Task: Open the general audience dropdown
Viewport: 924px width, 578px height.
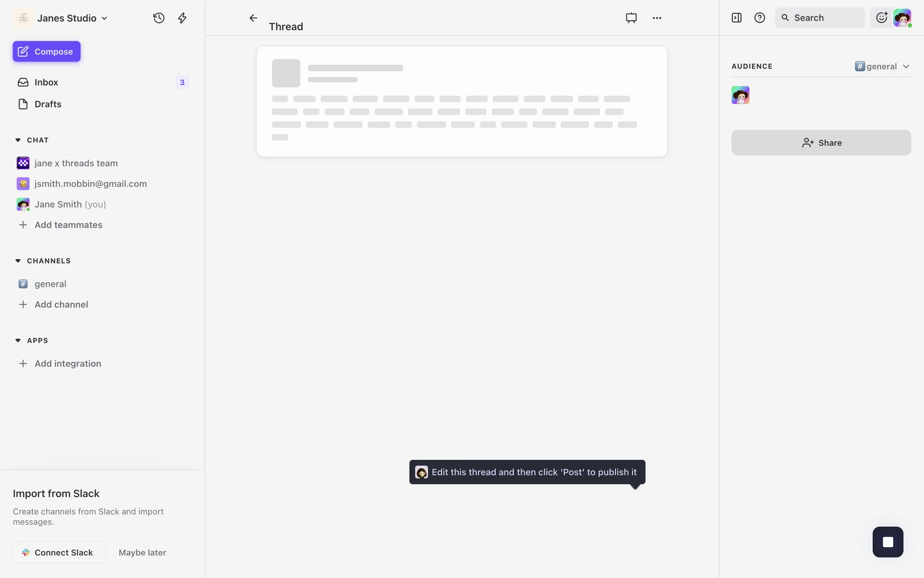Action: (x=882, y=66)
